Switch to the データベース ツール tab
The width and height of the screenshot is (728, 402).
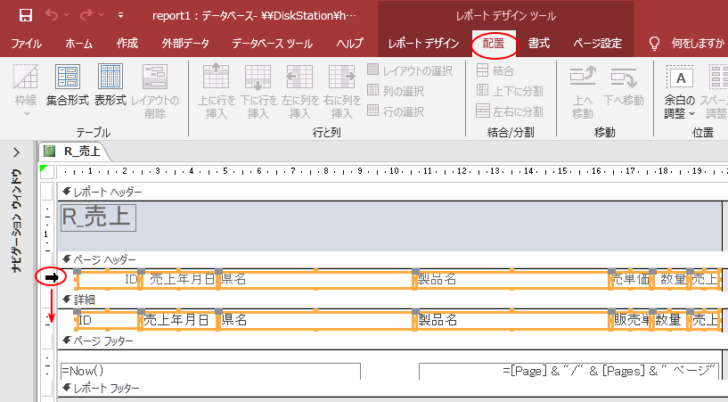click(x=273, y=44)
